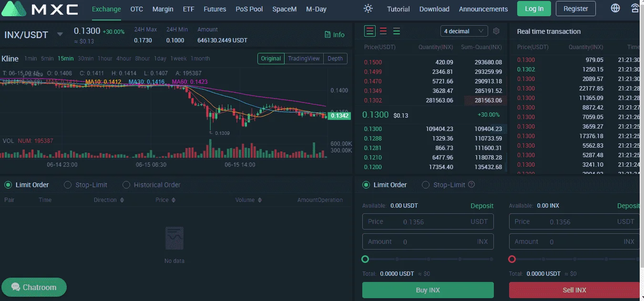Click Deposit link for USDT
Image resolution: width=644 pixels, height=301 pixels.
(x=482, y=206)
